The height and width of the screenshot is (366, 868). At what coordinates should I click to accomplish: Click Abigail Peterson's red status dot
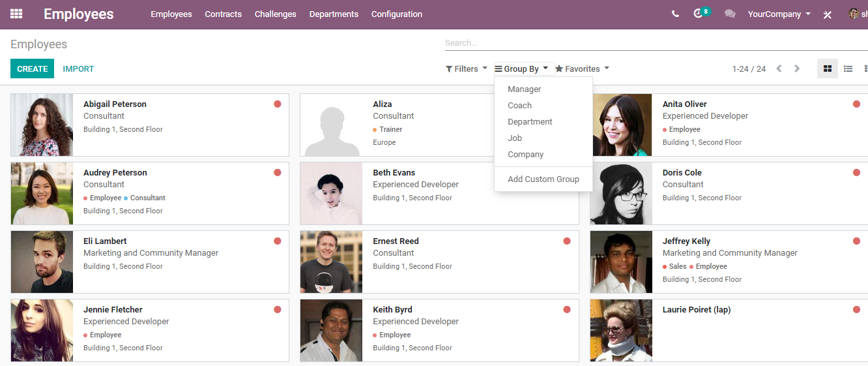278,104
